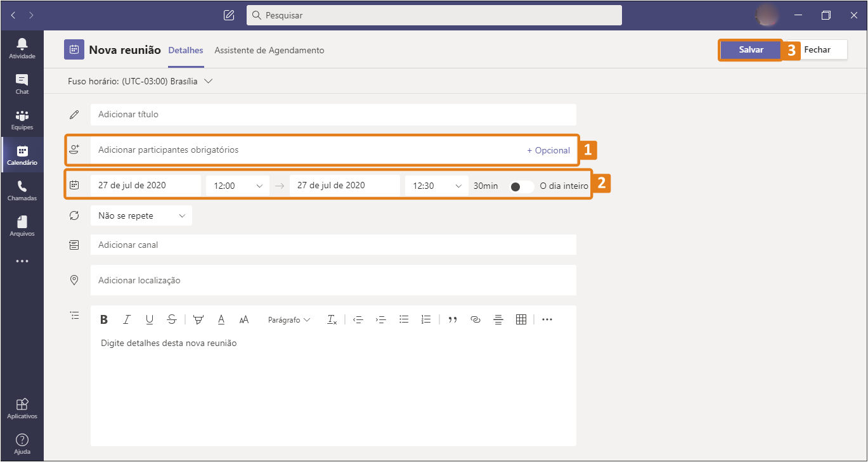Switch to the Detalhes tab
Viewport: 868px width, 462px height.
186,50
